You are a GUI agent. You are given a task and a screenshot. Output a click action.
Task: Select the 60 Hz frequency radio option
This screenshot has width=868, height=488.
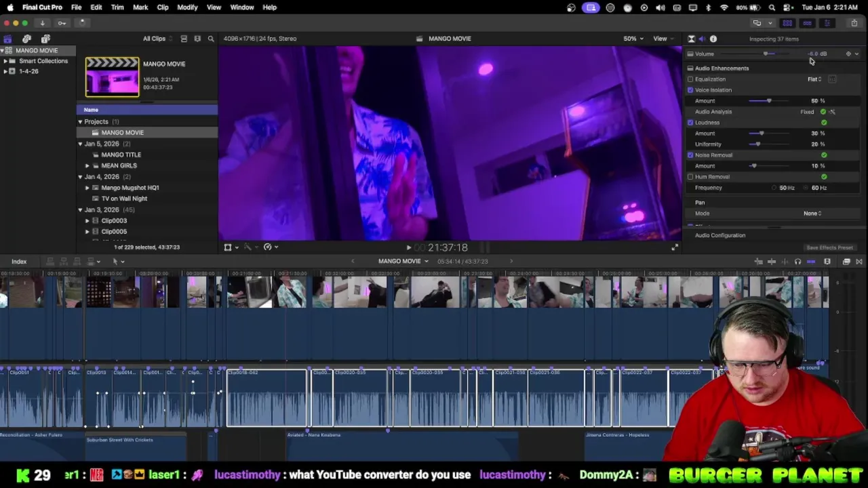807,188
